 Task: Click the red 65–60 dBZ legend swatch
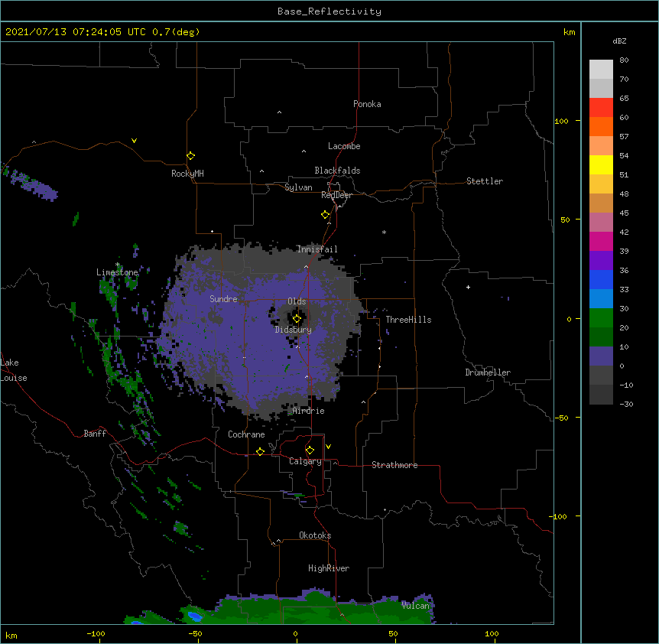point(601,108)
